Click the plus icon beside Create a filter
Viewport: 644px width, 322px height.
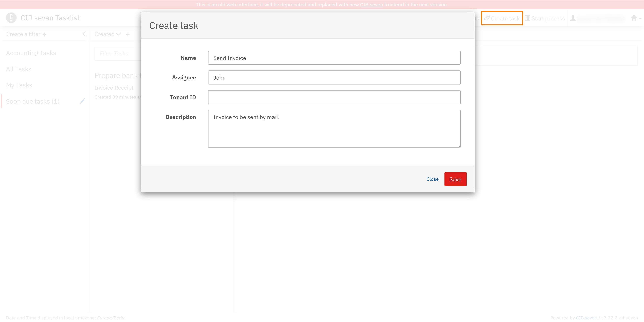(x=44, y=34)
